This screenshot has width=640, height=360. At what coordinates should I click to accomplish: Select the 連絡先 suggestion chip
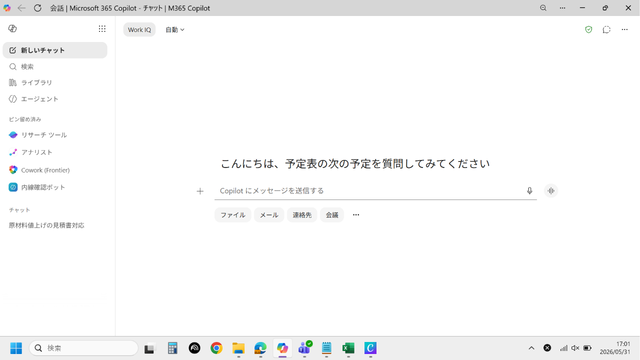point(302,215)
